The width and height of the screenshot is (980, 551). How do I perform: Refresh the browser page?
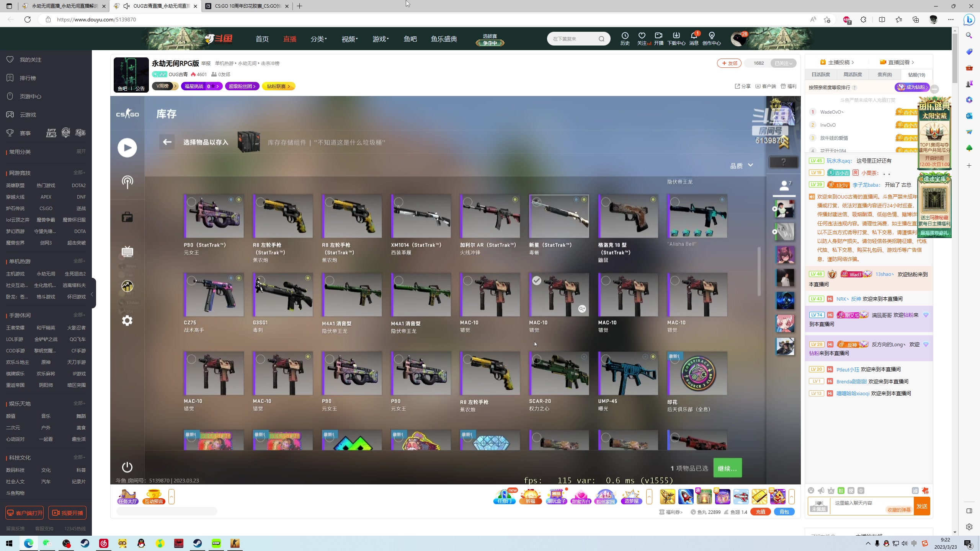(28, 19)
